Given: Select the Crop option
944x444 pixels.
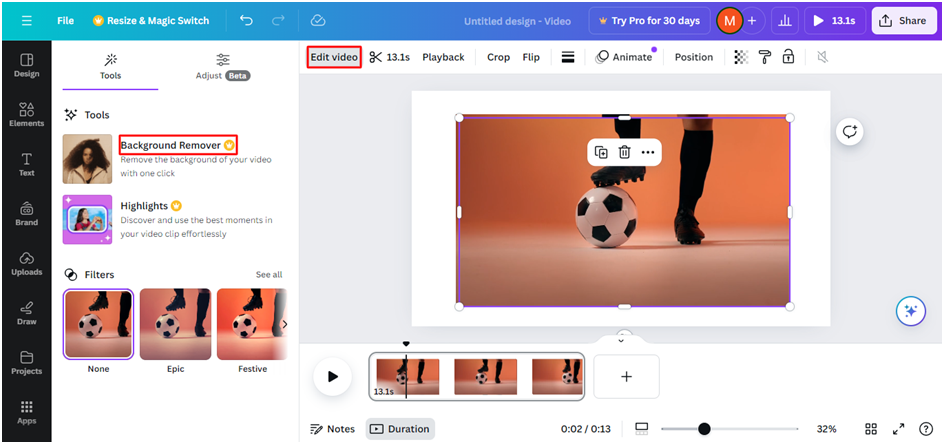Looking at the screenshot, I should click(498, 57).
